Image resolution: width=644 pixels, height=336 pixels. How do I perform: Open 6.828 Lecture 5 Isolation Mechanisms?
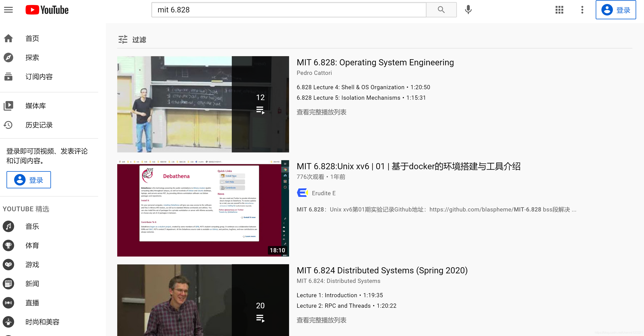coord(361,98)
